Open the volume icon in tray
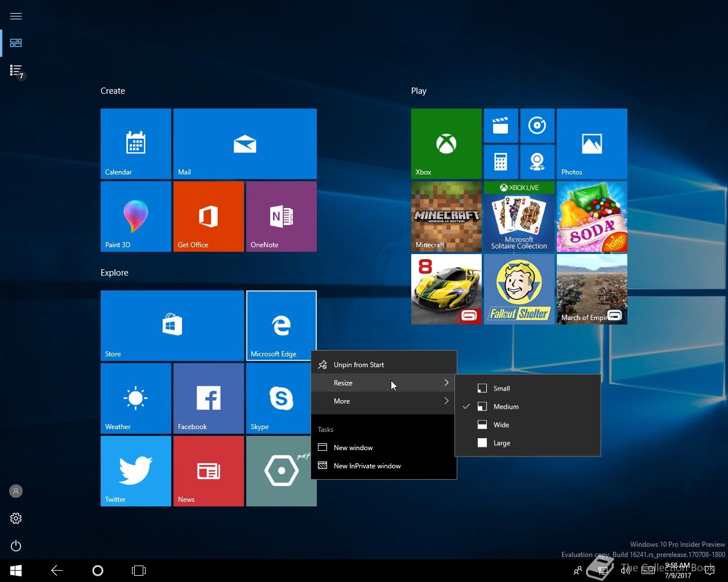The width and height of the screenshot is (728, 582). tap(625, 571)
